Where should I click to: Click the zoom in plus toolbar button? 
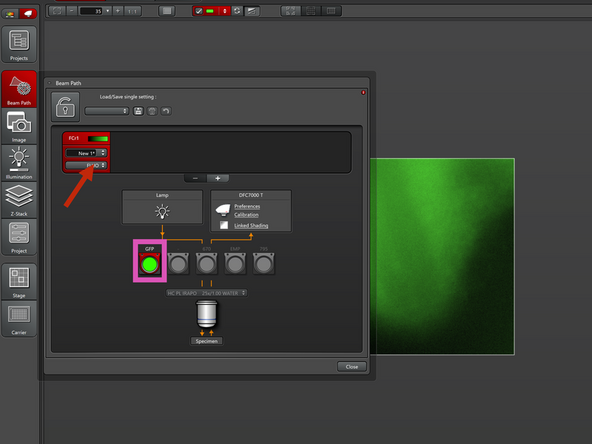coord(118,11)
